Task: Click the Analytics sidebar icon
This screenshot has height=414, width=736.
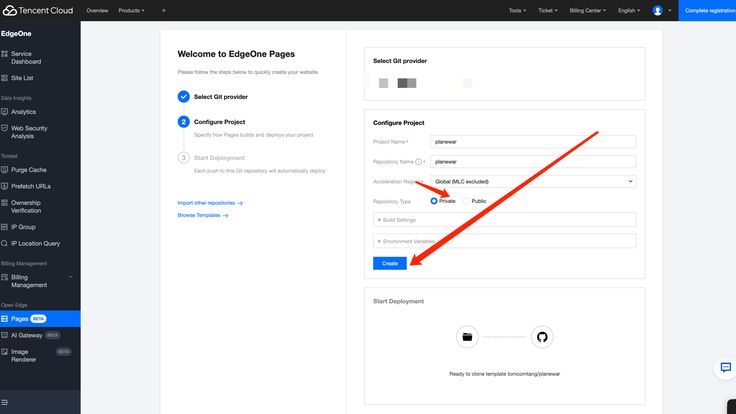Action: (5, 112)
